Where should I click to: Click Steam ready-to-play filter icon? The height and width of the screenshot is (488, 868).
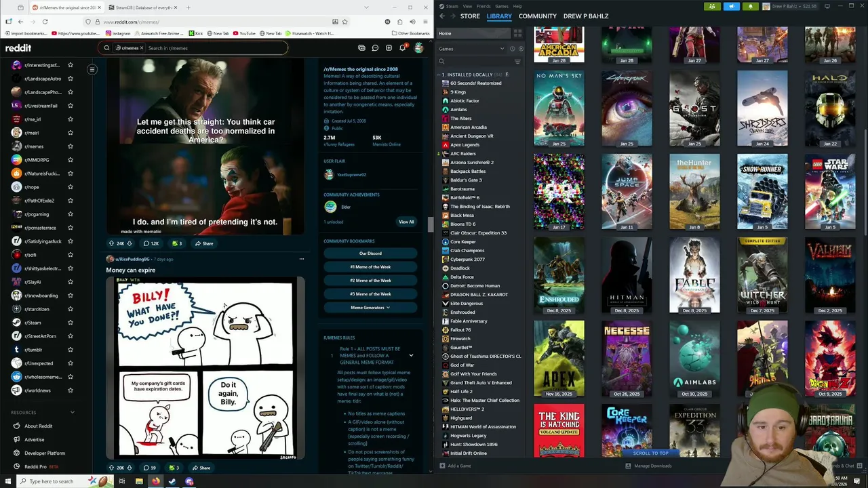(x=521, y=49)
